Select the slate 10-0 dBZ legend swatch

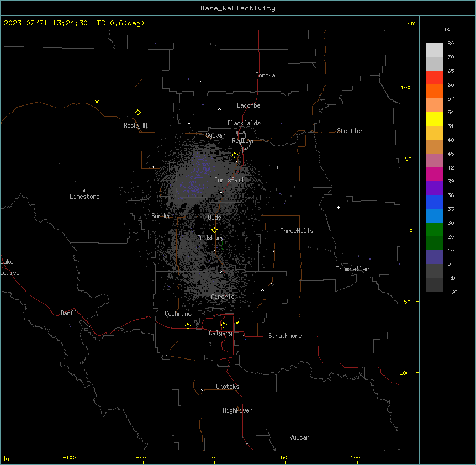(434, 257)
